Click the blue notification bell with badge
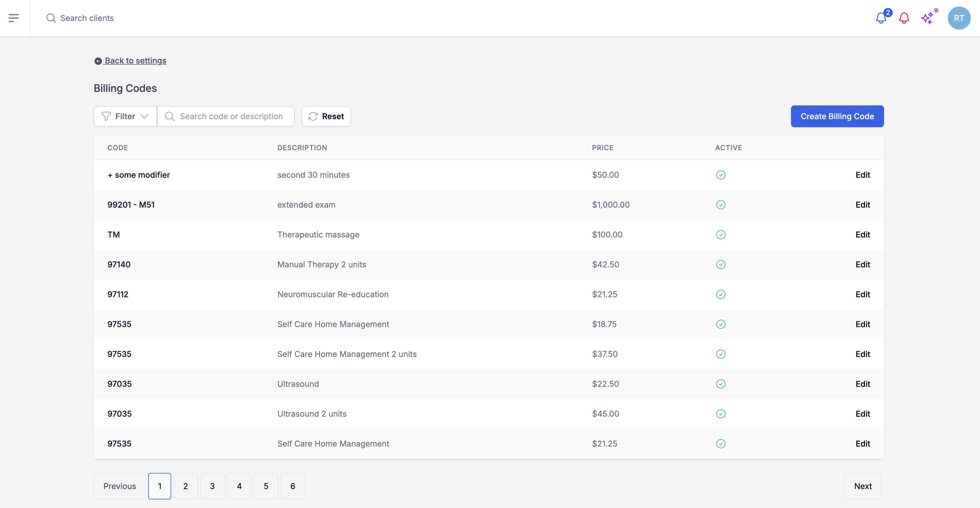Screen dimensions: 980x508 881,18
